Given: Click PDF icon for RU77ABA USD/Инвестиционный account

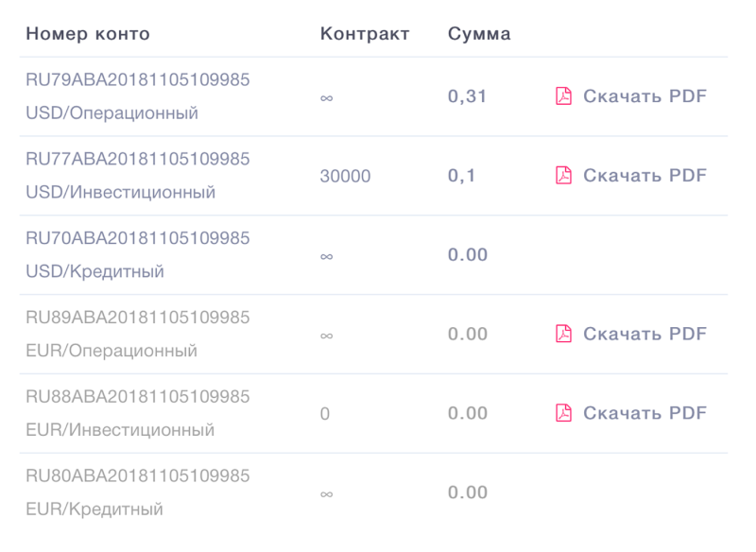Looking at the screenshot, I should [x=563, y=176].
